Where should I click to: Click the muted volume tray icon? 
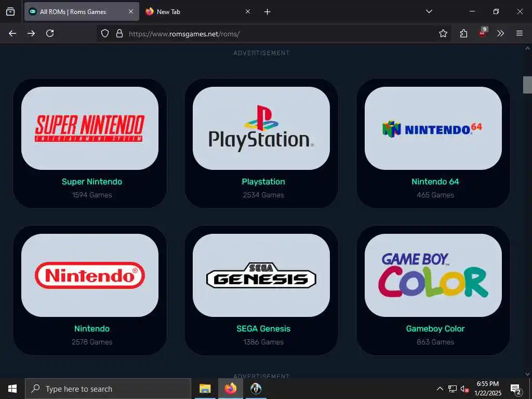(x=465, y=389)
